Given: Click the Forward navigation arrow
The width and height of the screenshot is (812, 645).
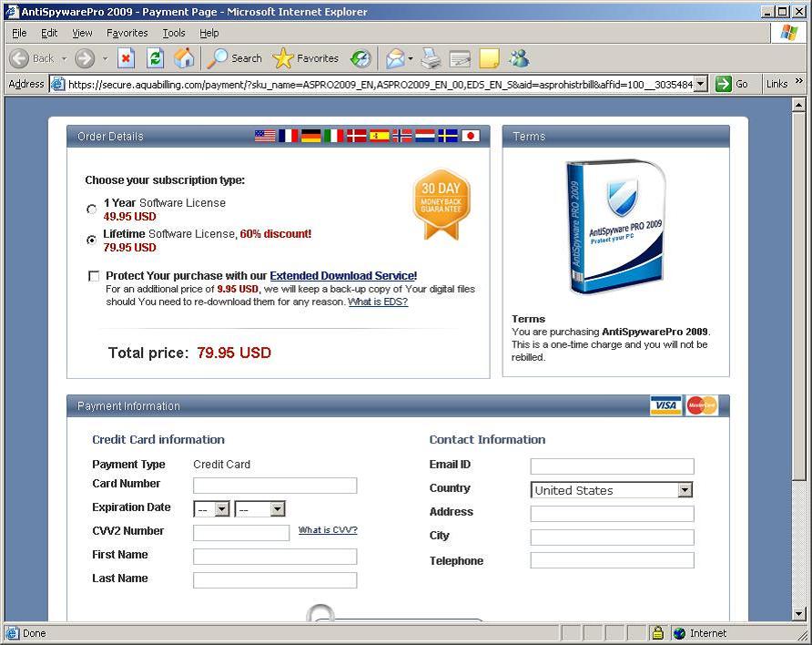Looking at the screenshot, I should click(x=85, y=58).
